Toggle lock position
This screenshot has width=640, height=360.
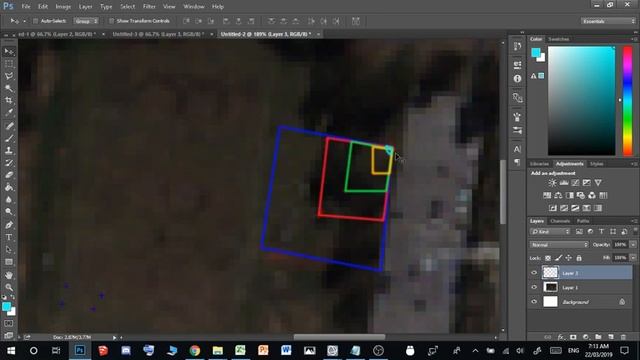point(569,258)
